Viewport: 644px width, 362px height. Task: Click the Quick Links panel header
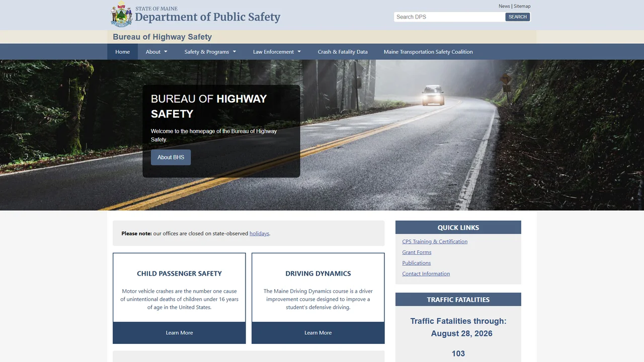point(458,227)
